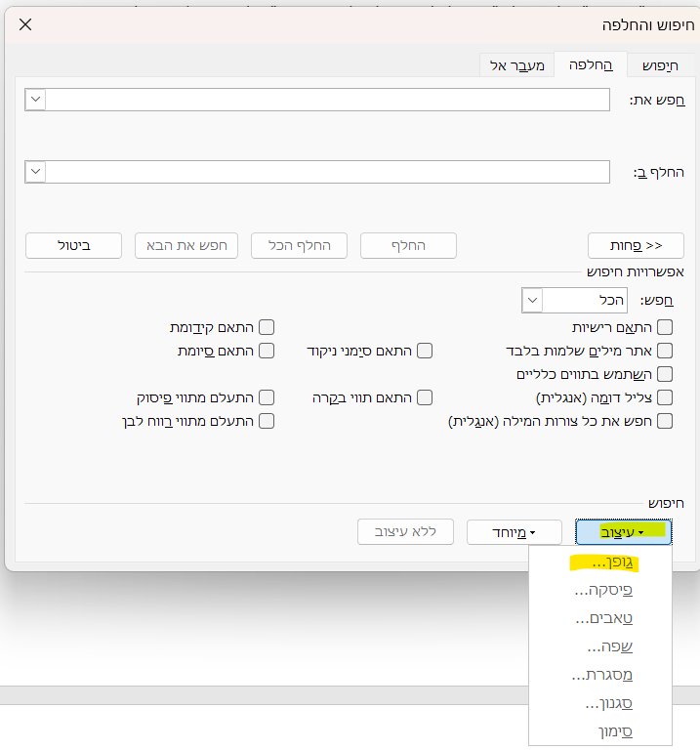Choose גופן from the format menu

(600, 562)
